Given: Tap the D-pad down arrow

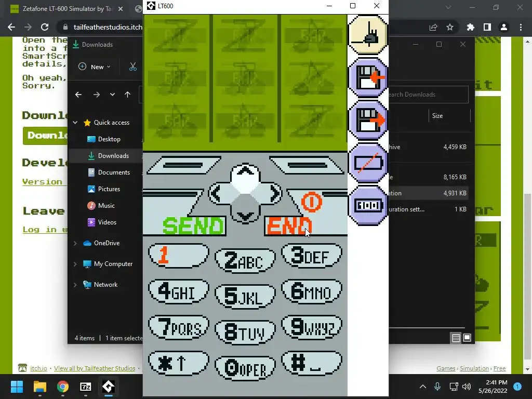Looking at the screenshot, I should tap(245, 216).
